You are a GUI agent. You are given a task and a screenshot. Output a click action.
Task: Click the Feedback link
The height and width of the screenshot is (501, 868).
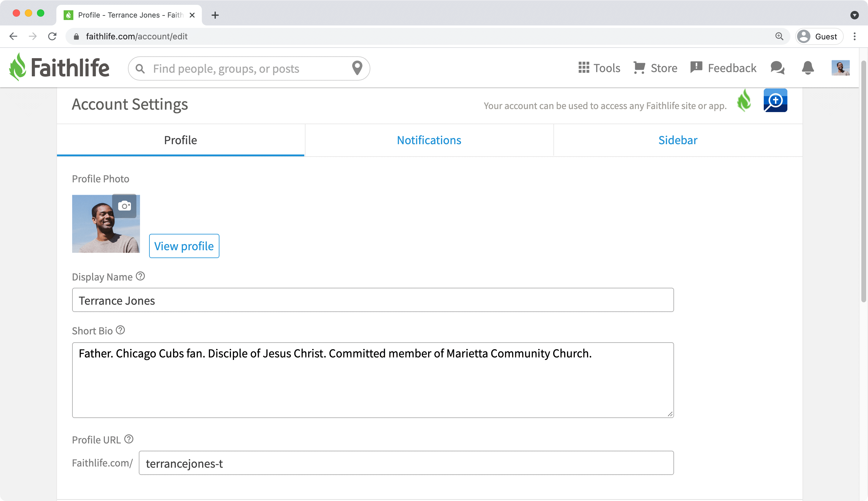coord(723,68)
